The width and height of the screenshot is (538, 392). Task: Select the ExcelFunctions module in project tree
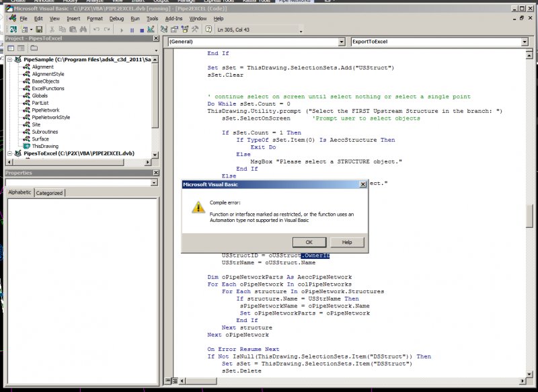pos(48,89)
